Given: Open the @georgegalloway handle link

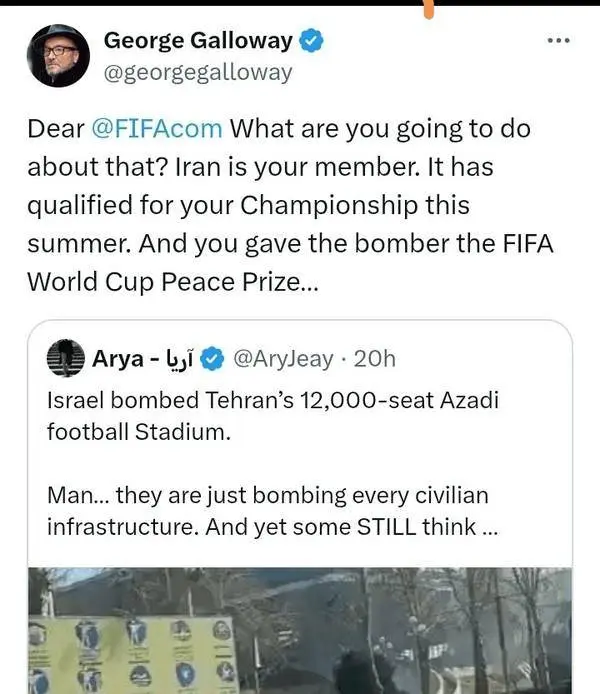Looking at the screenshot, I should (198, 72).
